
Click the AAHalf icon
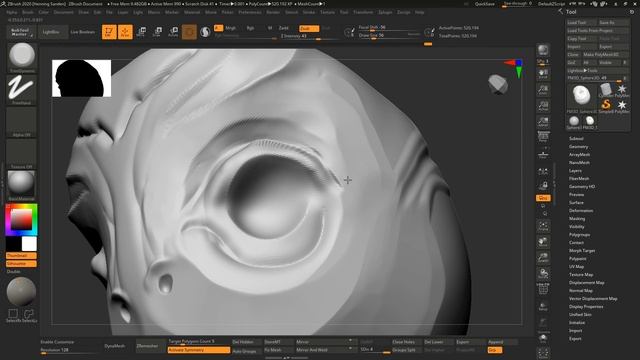[543, 122]
